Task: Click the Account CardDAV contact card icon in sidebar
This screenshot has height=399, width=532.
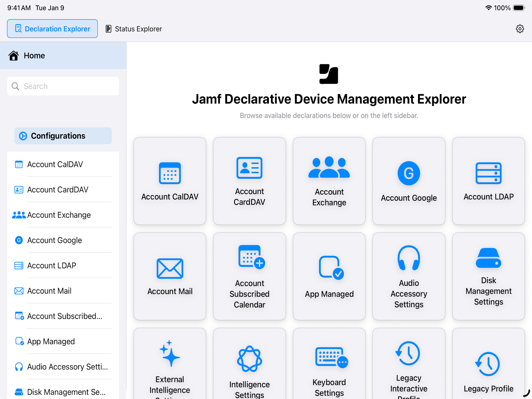Action: [19, 190]
